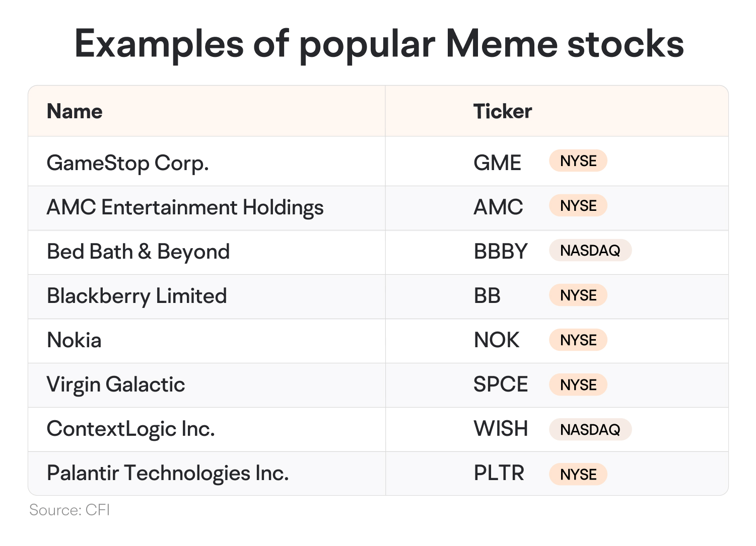Click the Ticker column header
Image resolution: width=756 pixels, height=546 pixels.
tap(502, 111)
